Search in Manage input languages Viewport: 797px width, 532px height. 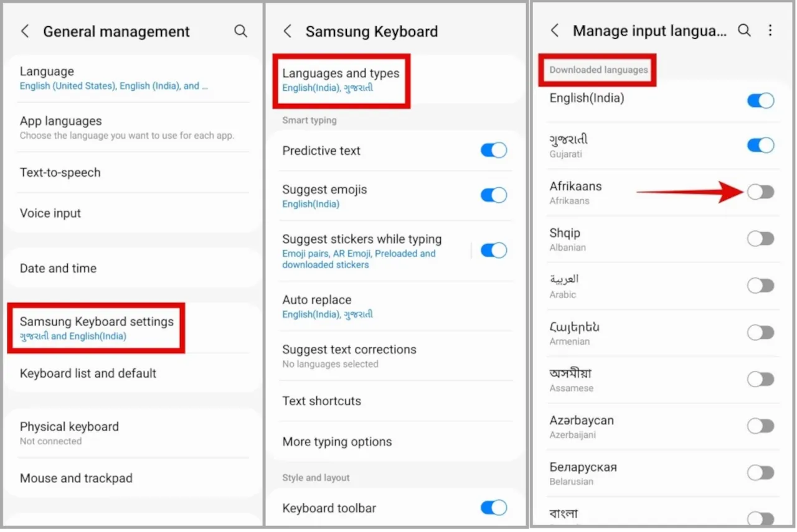744,30
